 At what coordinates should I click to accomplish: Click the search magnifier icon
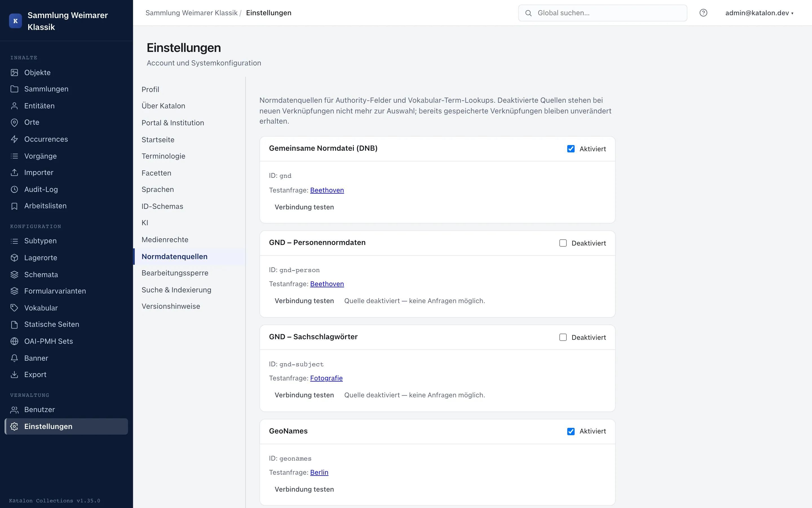(528, 13)
